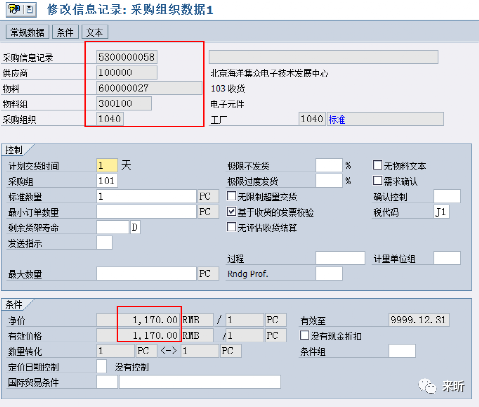The width and height of the screenshot is (479, 407).
Task: Click the first 数量转化 quantity field
Action: click(115, 351)
